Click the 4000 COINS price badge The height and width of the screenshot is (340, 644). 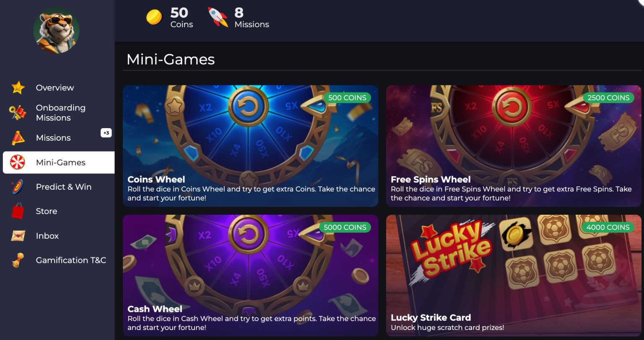point(608,227)
